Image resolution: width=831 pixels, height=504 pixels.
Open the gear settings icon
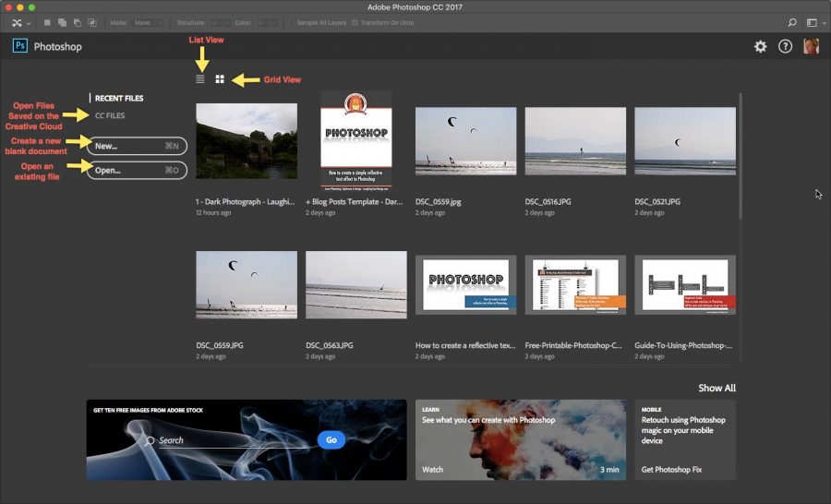click(x=761, y=47)
